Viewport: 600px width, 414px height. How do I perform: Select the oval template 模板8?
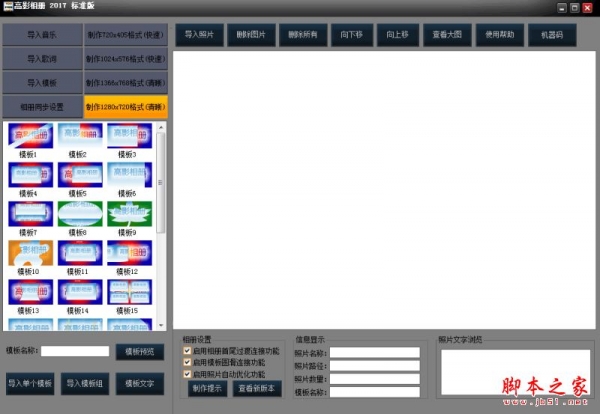tap(80, 214)
